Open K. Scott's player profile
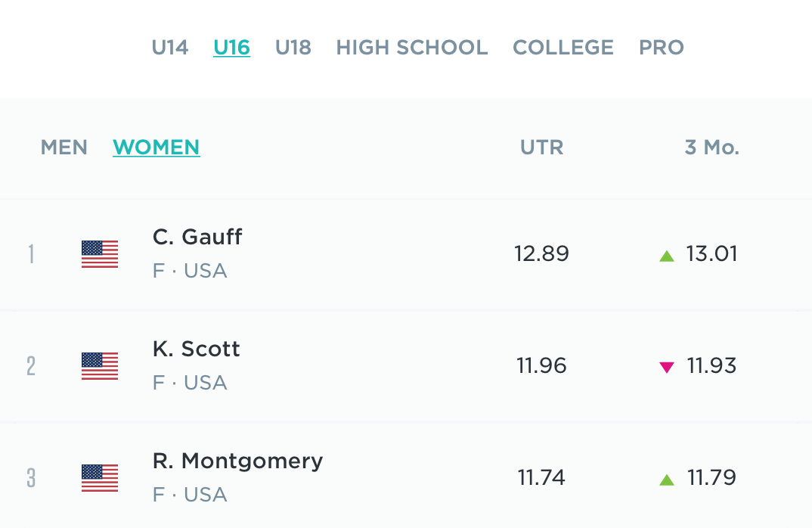This screenshot has height=528, width=812. [196, 349]
